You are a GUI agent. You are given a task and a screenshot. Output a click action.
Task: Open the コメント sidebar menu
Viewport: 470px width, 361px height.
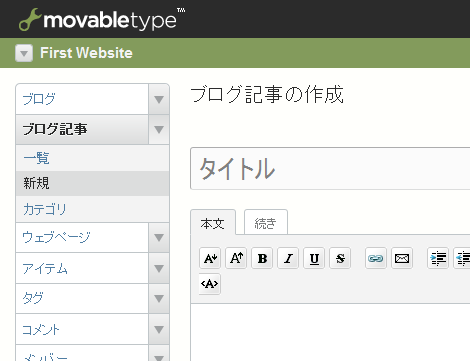(x=82, y=329)
